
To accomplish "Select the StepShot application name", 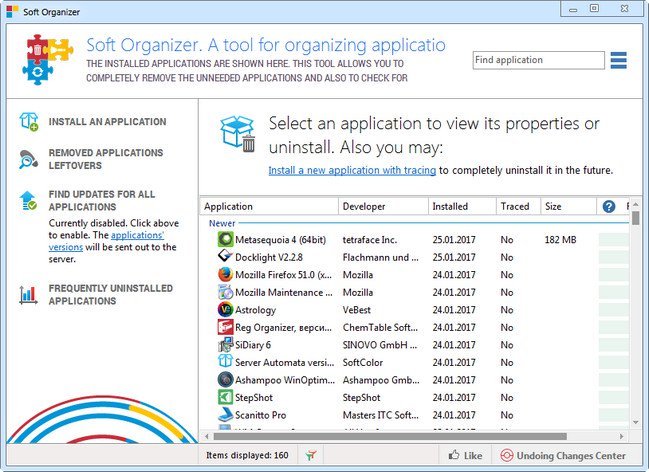I will 254,397.
